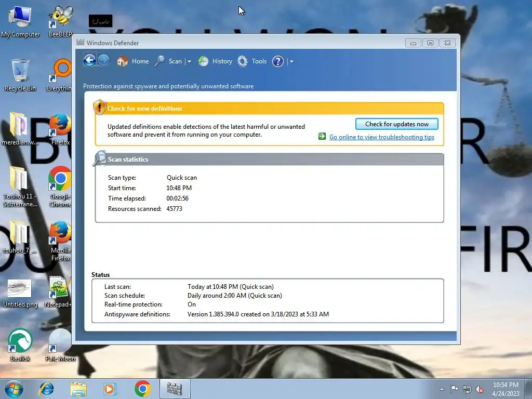Click Check for updates now button
This screenshot has width=532, height=399.
(x=396, y=124)
